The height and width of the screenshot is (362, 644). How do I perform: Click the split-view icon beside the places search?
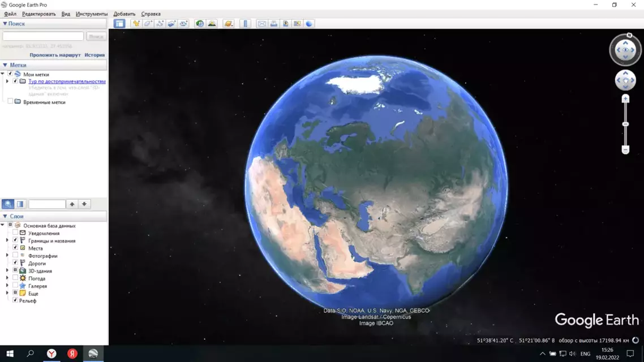[x=20, y=204]
